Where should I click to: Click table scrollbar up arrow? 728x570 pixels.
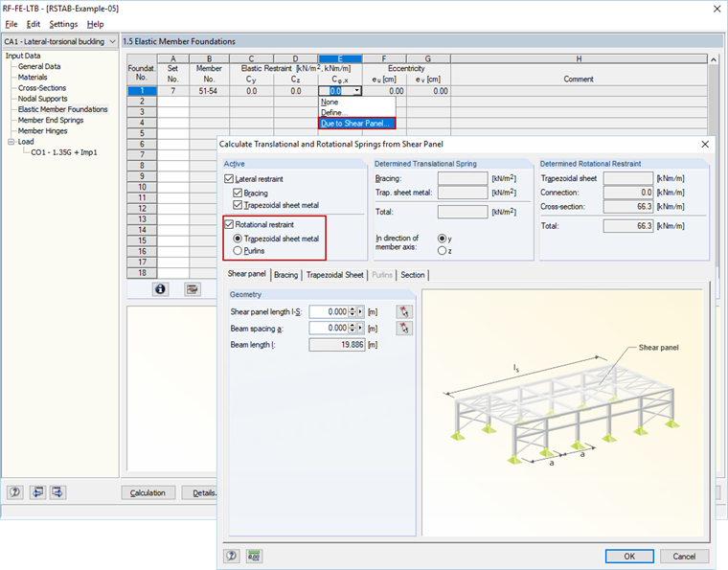point(713,59)
